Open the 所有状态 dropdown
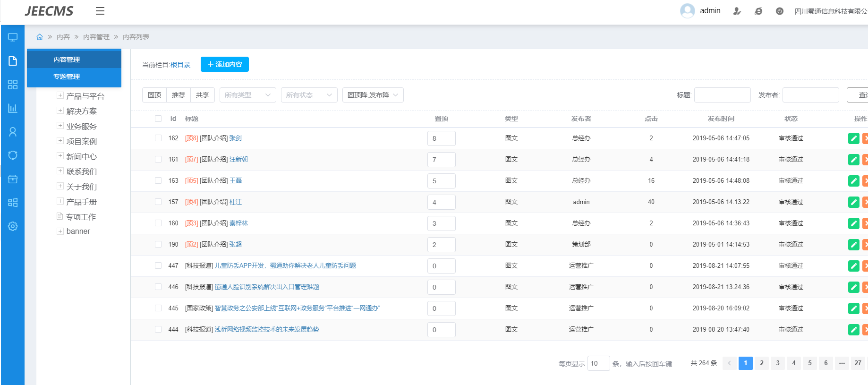The width and height of the screenshot is (868, 385). pos(309,95)
